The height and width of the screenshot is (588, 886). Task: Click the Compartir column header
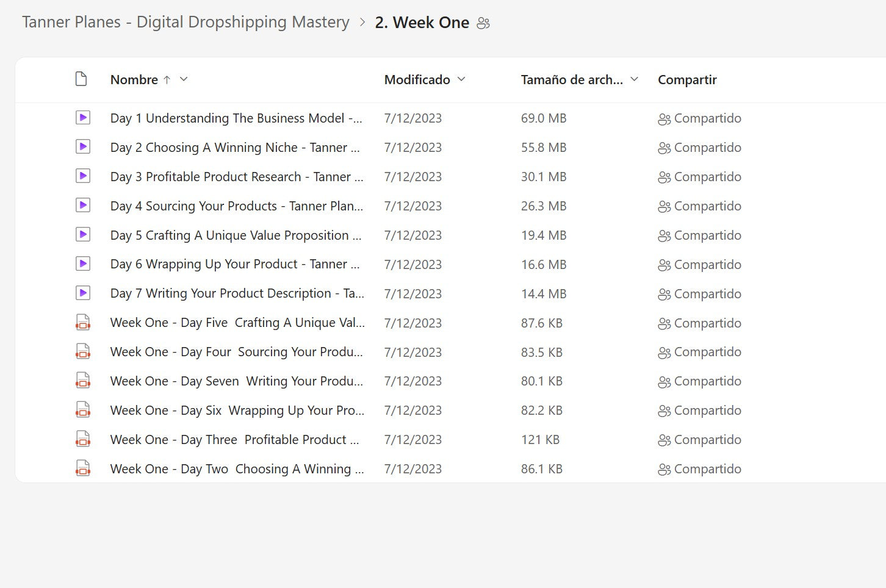687,80
